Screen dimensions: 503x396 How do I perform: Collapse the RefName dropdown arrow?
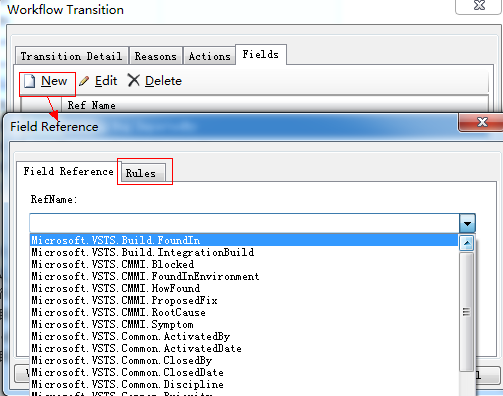[x=467, y=223]
